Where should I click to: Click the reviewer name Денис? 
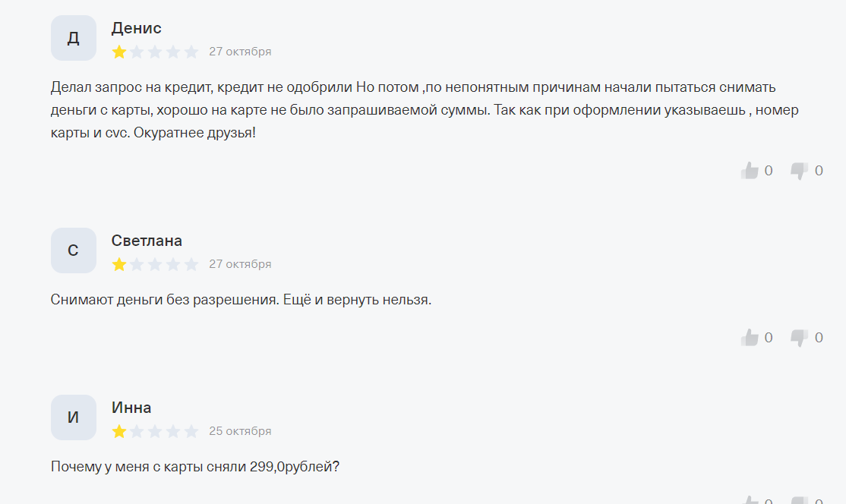137,28
